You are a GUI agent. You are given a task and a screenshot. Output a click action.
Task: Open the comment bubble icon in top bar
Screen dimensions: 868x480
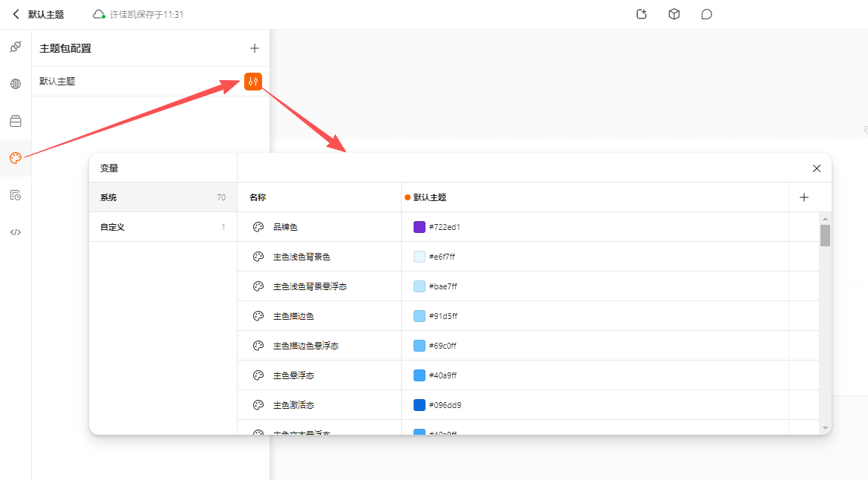point(707,14)
